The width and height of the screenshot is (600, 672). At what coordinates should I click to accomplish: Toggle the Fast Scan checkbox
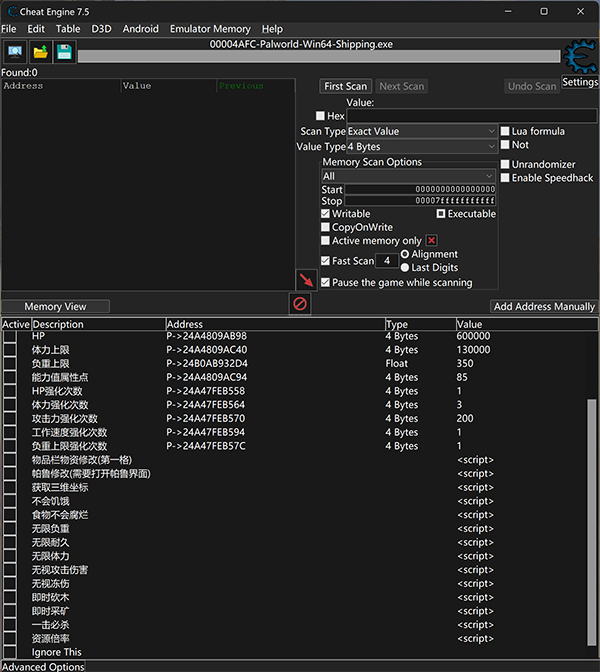point(325,261)
